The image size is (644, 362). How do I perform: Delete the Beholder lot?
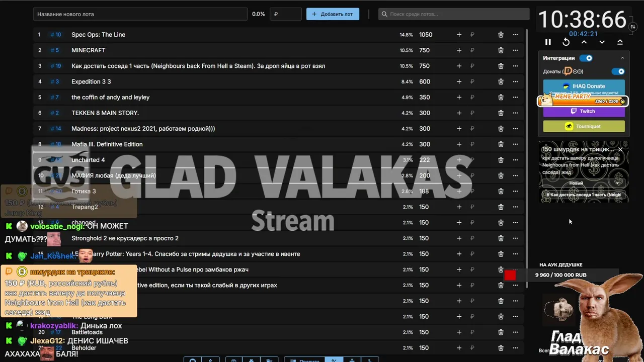pos(501,348)
